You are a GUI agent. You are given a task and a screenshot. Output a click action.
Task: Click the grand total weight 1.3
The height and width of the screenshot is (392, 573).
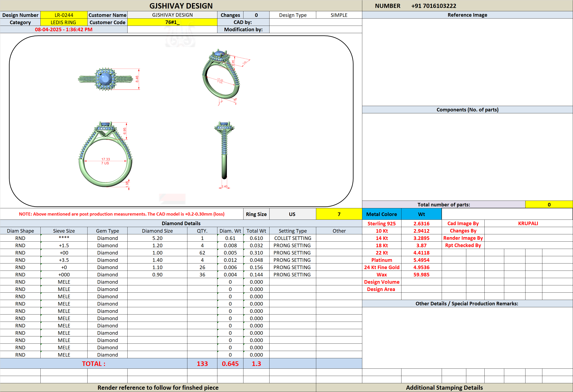[256, 364]
